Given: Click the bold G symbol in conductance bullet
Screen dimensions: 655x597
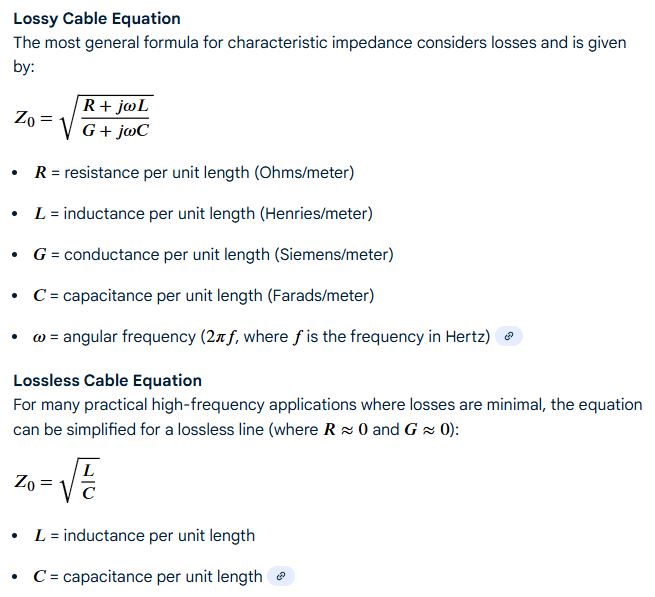Looking at the screenshot, I should pyautogui.click(x=40, y=255).
